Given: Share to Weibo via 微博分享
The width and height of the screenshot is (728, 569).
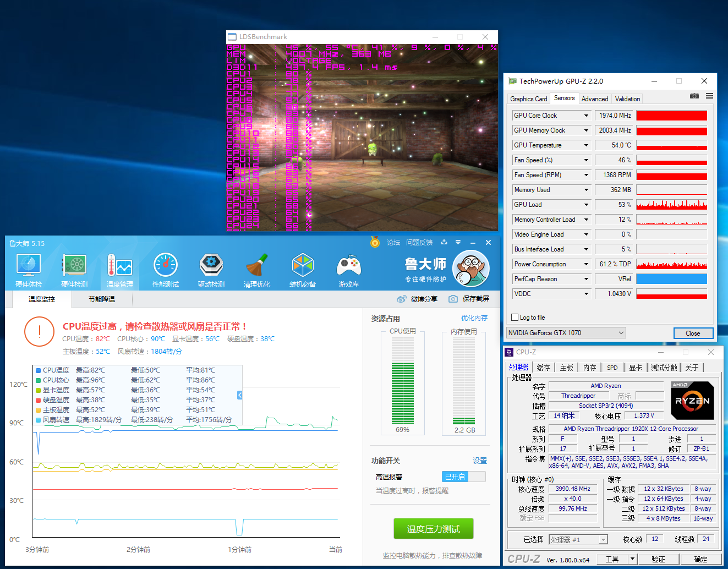Looking at the screenshot, I should [x=417, y=299].
